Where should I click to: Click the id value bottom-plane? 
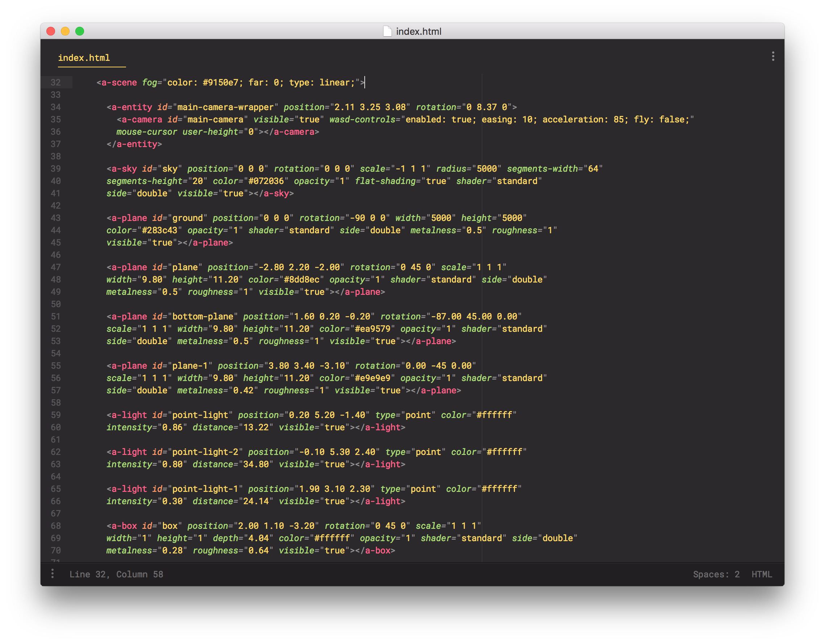[203, 317]
